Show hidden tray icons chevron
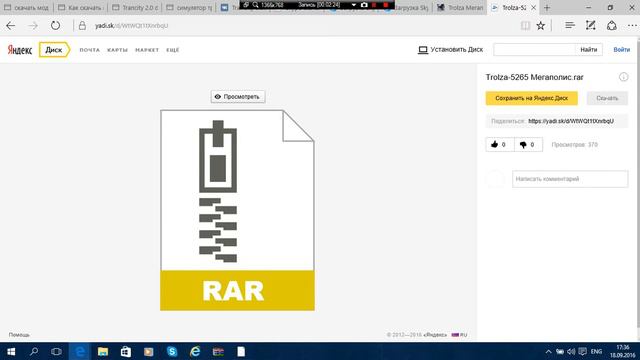The width and height of the screenshot is (640, 360). pos(548,351)
